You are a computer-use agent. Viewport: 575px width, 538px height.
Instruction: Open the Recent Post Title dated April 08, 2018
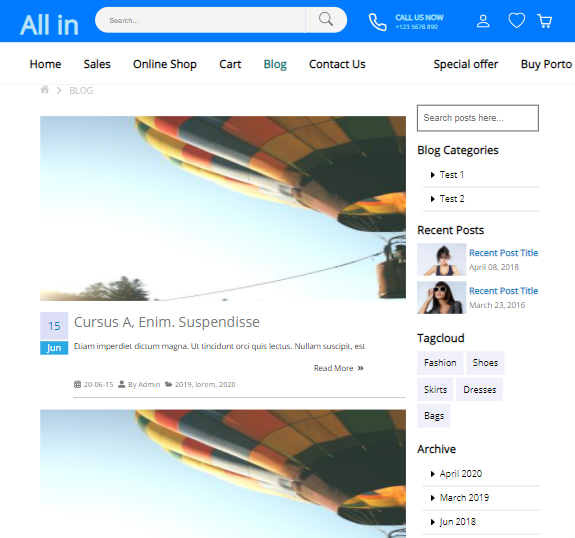coord(503,253)
